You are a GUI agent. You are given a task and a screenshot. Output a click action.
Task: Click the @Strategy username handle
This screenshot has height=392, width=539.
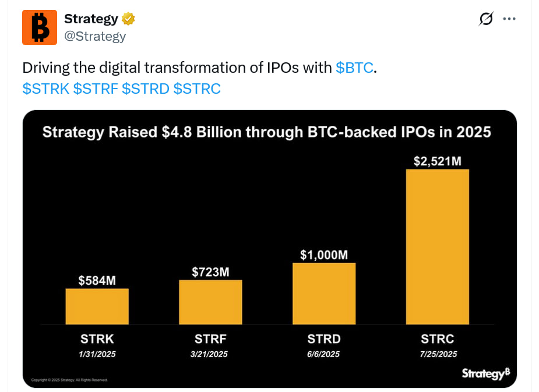96,36
